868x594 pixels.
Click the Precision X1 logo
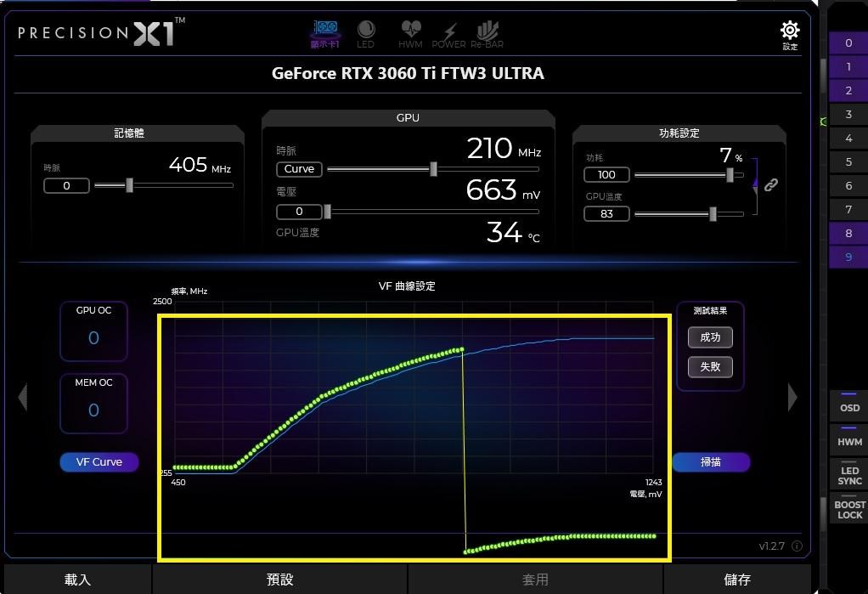pyautogui.click(x=101, y=31)
